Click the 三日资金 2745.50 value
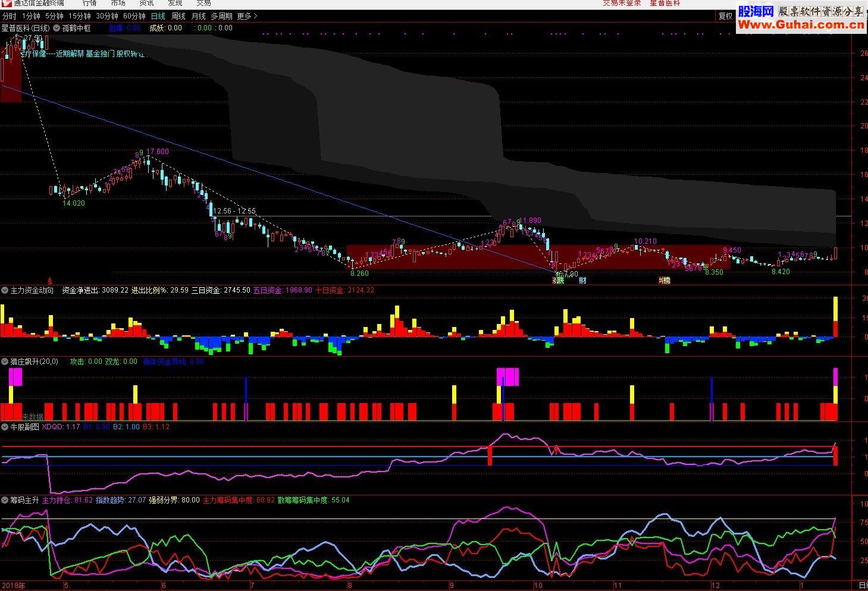Viewport: 868px width, 591px height. coord(221,290)
